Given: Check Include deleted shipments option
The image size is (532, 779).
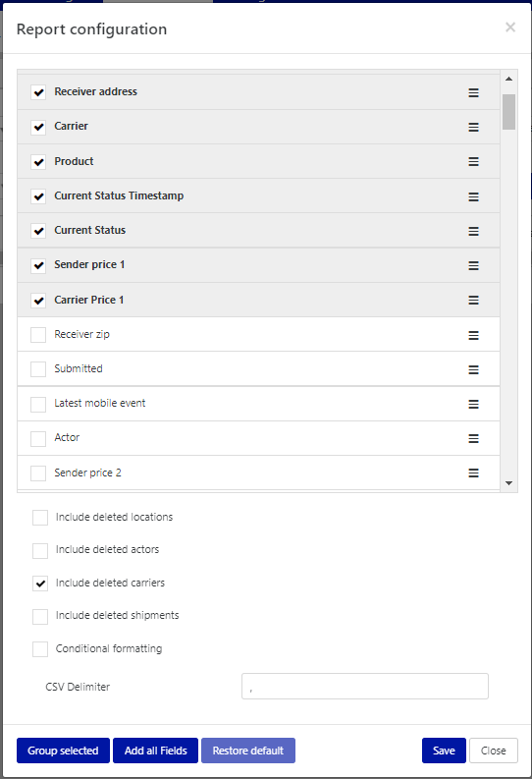Looking at the screenshot, I should (40, 617).
